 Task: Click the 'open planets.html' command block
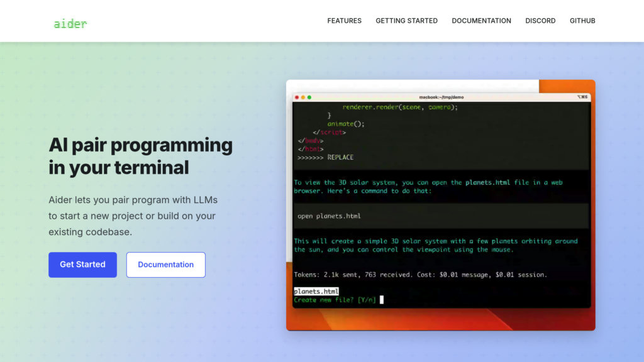point(440,216)
